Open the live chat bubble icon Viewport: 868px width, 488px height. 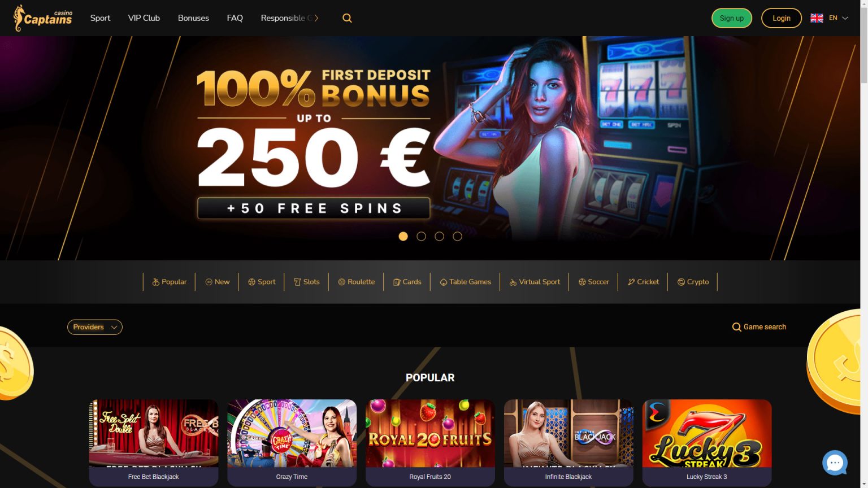coord(835,463)
